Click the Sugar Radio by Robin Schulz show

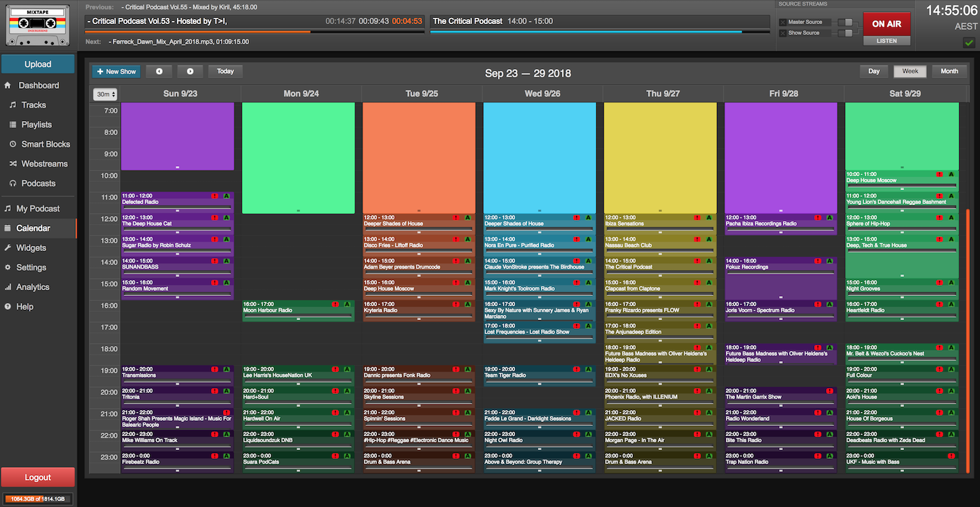pyautogui.click(x=177, y=246)
